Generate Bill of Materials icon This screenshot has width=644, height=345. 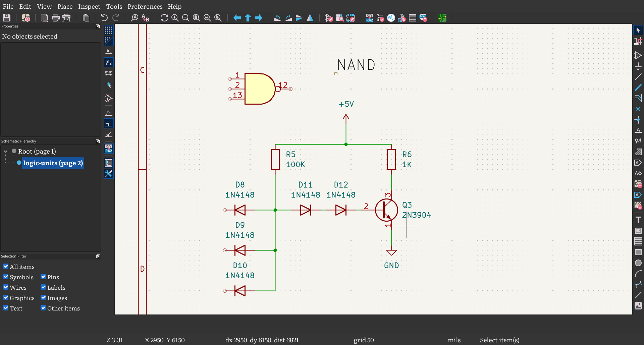point(424,18)
